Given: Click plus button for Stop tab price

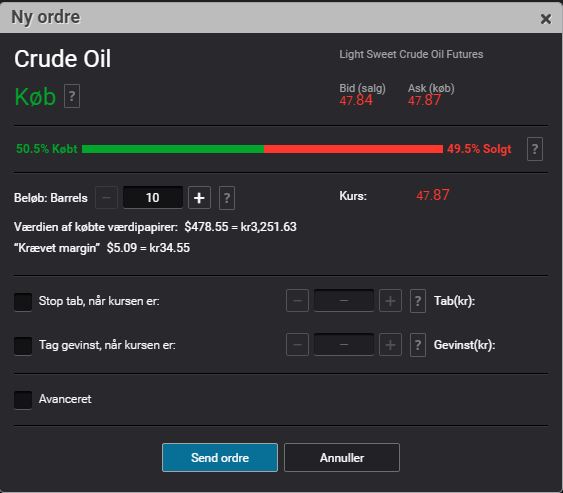Looking at the screenshot, I should click(x=390, y=301).
